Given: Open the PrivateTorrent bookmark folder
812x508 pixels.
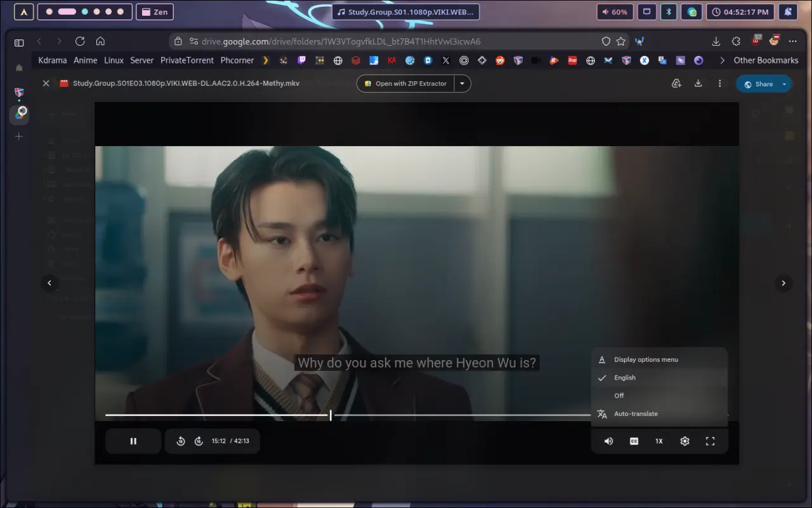Looking at the screenshot, I should pos(187,60).
